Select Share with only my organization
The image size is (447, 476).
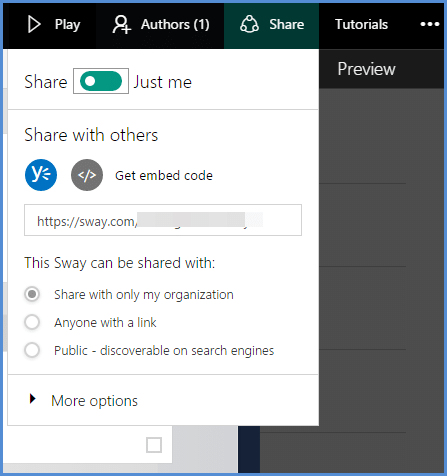[x=32, y=294]
